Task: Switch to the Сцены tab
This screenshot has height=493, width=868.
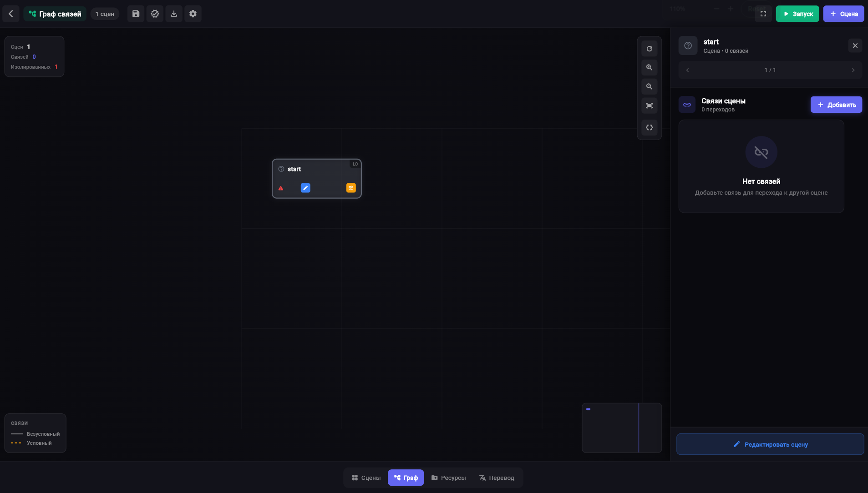Action: click(366, 478)
